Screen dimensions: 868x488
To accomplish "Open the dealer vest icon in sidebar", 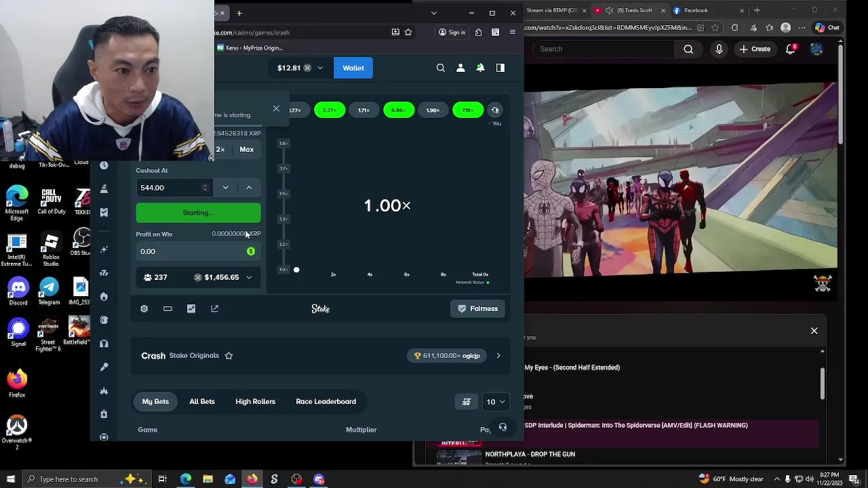I will [x=104, y=344].
